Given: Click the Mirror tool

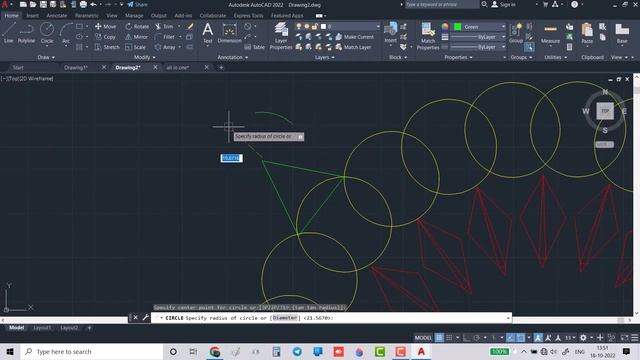Looking at the screenshot, I should pos(136,37).
